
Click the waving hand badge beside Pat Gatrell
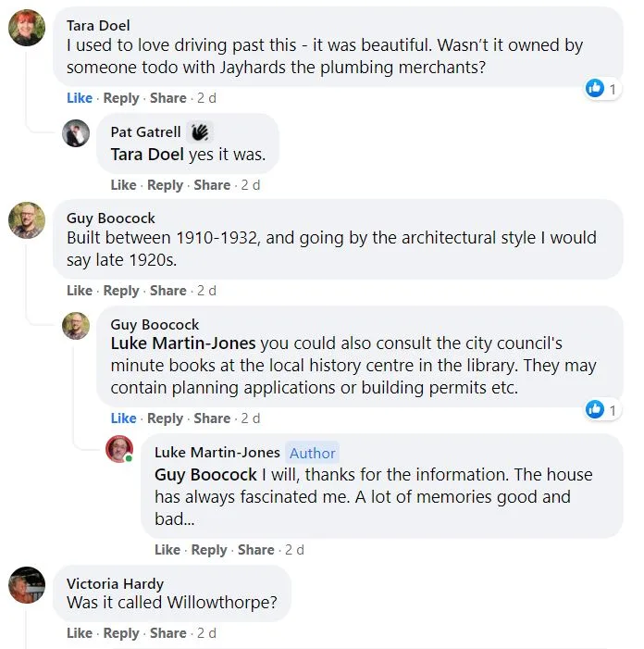tap(200, 132)
